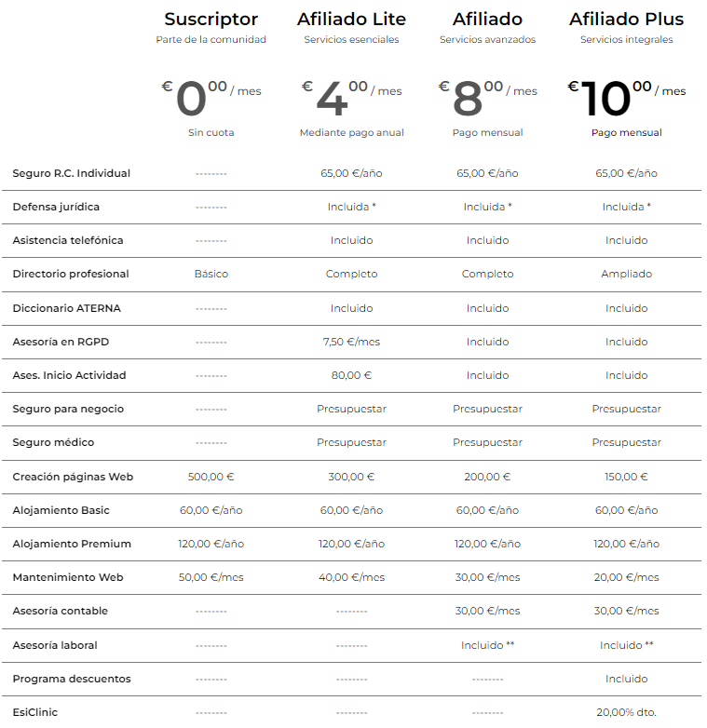Select Asistencia telefónica row label
Image resolution: width=707 pixels, height=728 pixels.
(68, 240)
